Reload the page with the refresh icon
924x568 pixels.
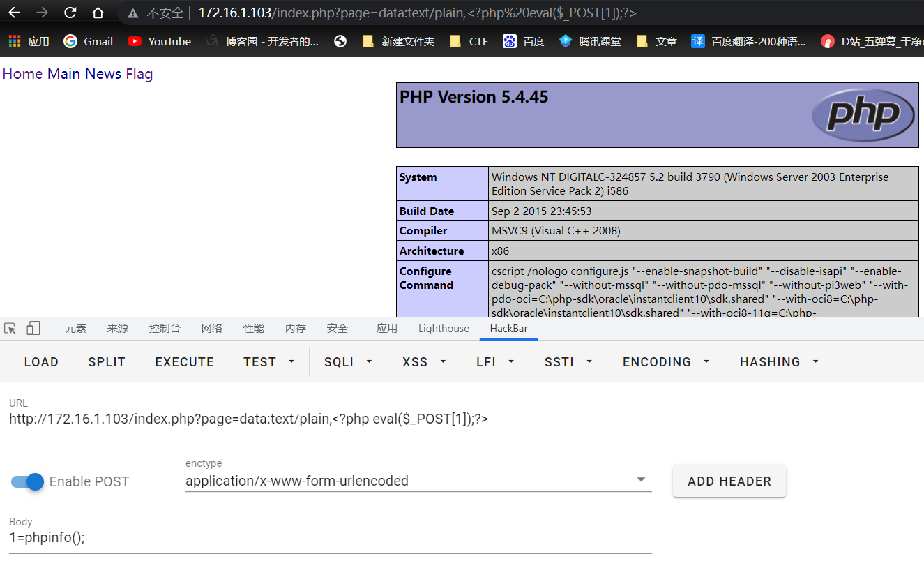[x=70, y=13]
